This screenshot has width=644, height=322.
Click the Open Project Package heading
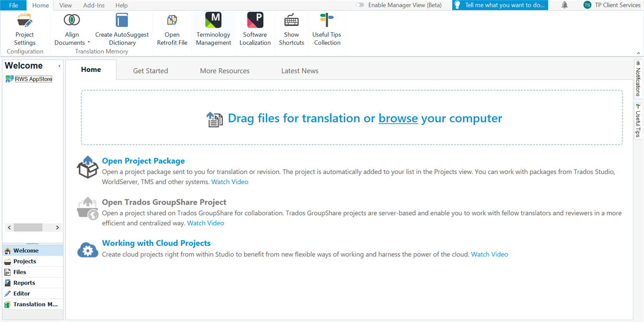[143, 161]
